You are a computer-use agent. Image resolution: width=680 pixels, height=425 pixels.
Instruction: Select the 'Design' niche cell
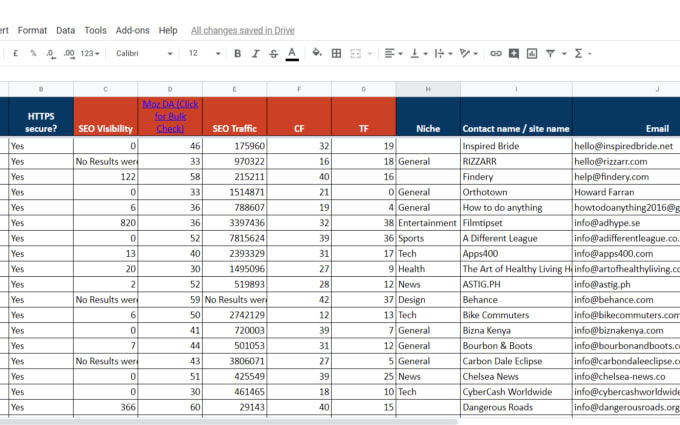tap(428, 300)
